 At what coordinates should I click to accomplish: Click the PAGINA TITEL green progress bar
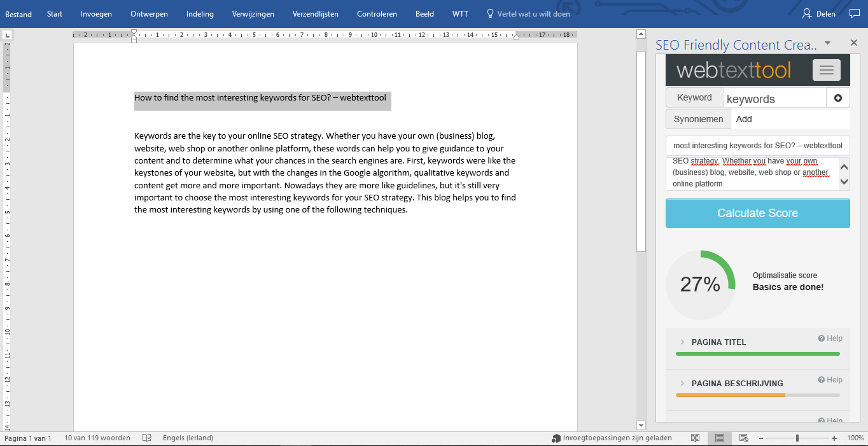757,354
